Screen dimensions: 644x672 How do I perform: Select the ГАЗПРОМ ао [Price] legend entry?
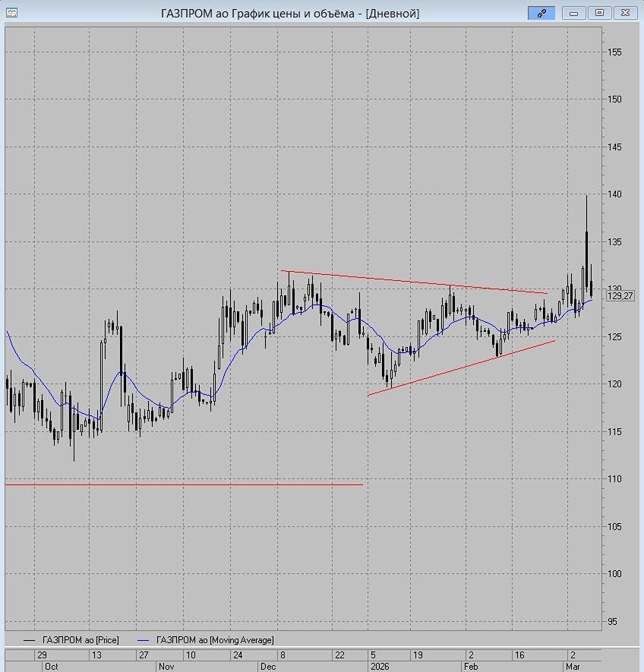pyautogui.click(x=71, y=640)
